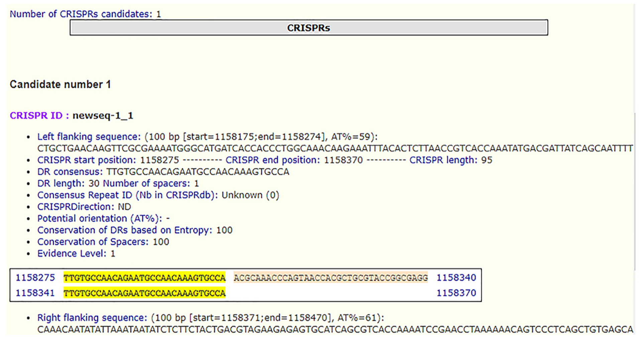The image size is (644, 337).
Task: Click the 'CRISPR start position' label
Action: (x=87, y=160)
